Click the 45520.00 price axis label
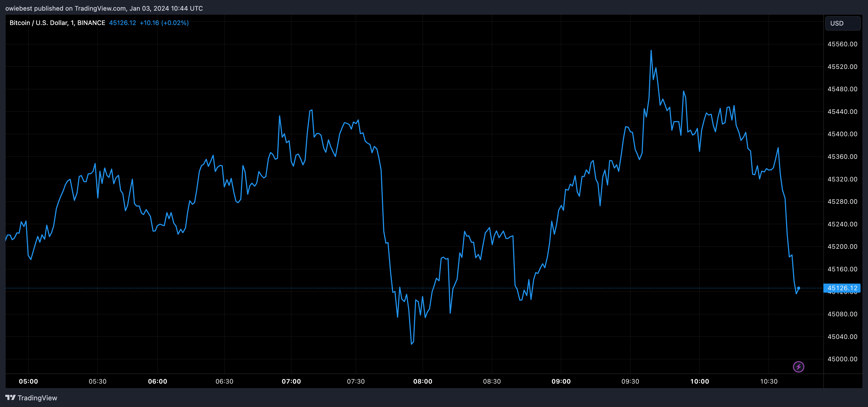The height and width of the screenshot is (407, 868). (x=842, y=67)
